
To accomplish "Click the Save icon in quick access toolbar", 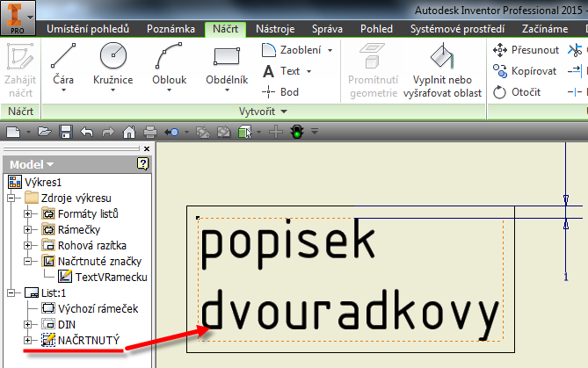I will tap(65, 132).
